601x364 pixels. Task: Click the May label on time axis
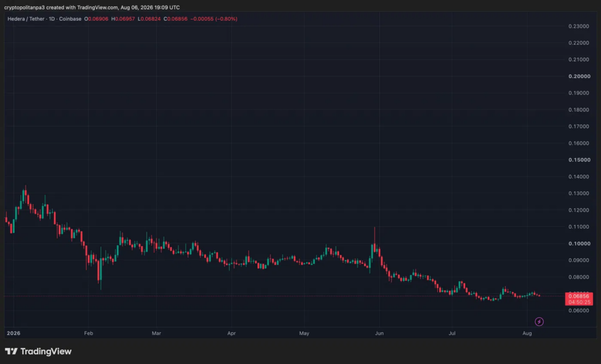pyautogui.click(x=305, y=333)
